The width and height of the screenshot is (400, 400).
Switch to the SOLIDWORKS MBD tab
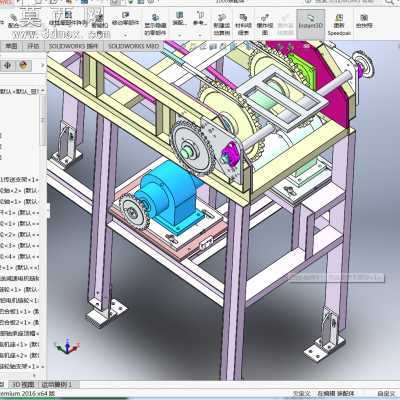click(x=133, y=46)
